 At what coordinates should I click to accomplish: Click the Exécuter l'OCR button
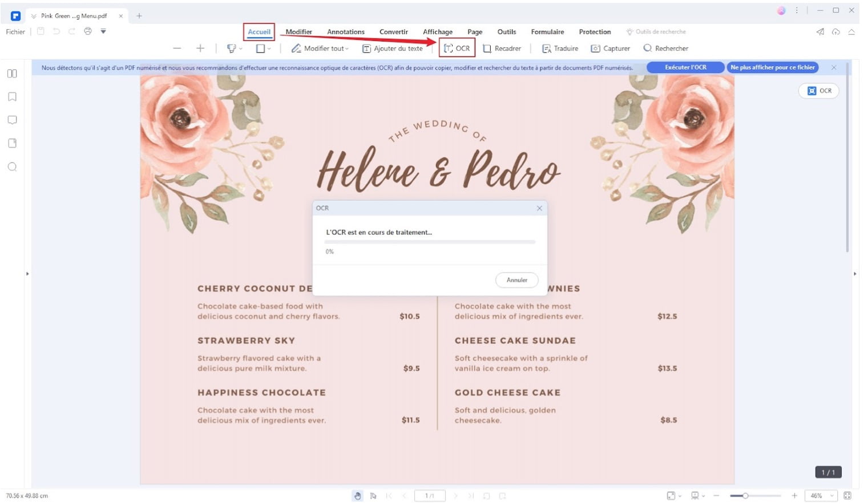pos(685,67)
